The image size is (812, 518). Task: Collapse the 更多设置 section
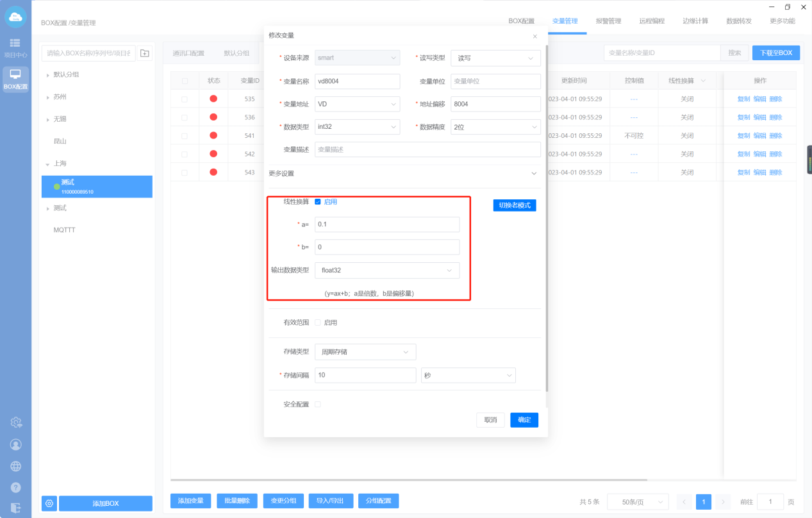(x=533, y=174)
